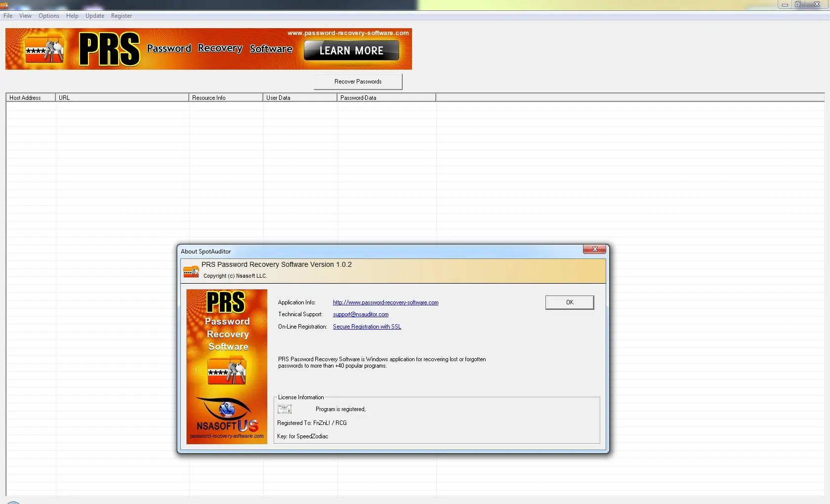Sort by the Password-Data column header
This screenshot has width=830, height=504.
click(386, 98)
